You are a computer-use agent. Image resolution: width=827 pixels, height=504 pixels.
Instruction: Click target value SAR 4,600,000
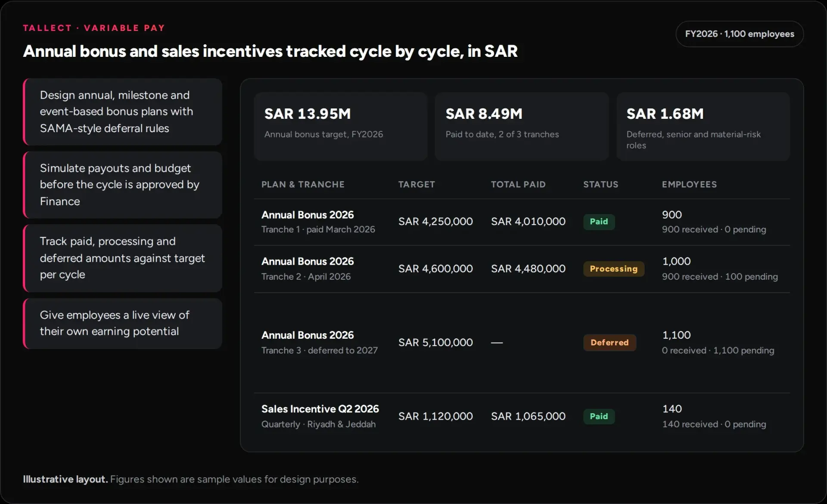pos(435,269)
